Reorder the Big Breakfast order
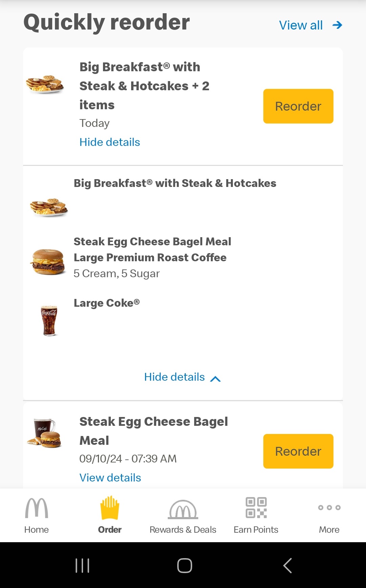The width and height of the screenshot is (366, 588). (298, 106)
